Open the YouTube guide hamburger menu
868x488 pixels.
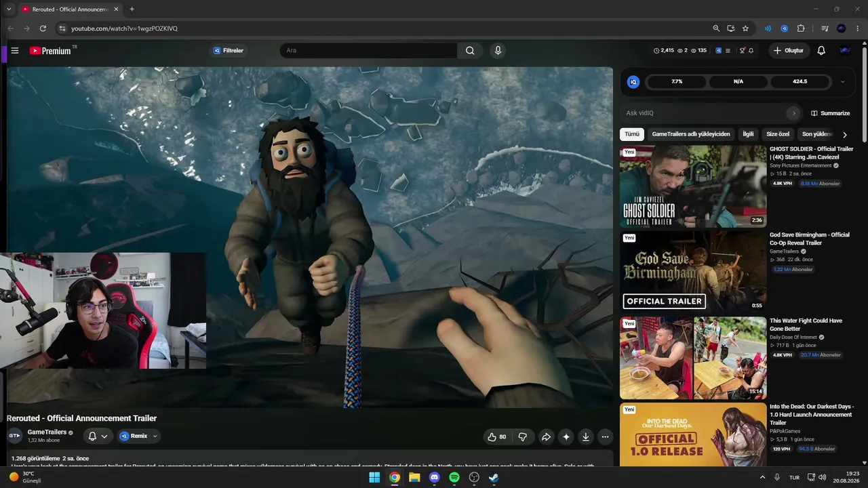pyautogui.click(x=15, y=51)
